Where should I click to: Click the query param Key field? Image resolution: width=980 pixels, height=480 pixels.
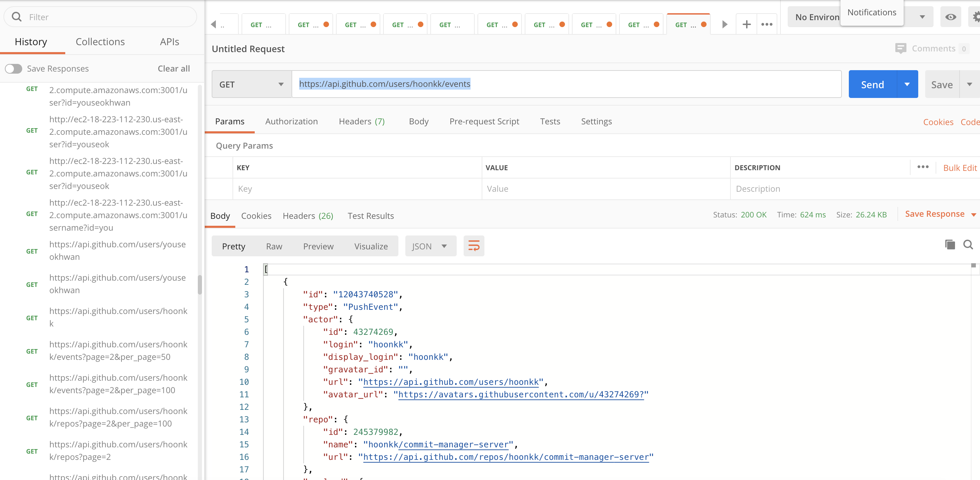click(x=357, y=189)
